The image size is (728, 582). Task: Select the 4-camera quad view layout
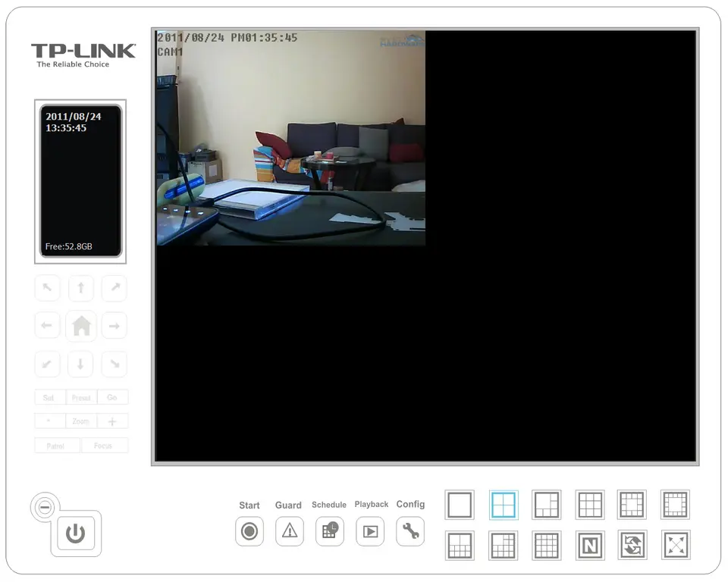[x=503, y=505]
